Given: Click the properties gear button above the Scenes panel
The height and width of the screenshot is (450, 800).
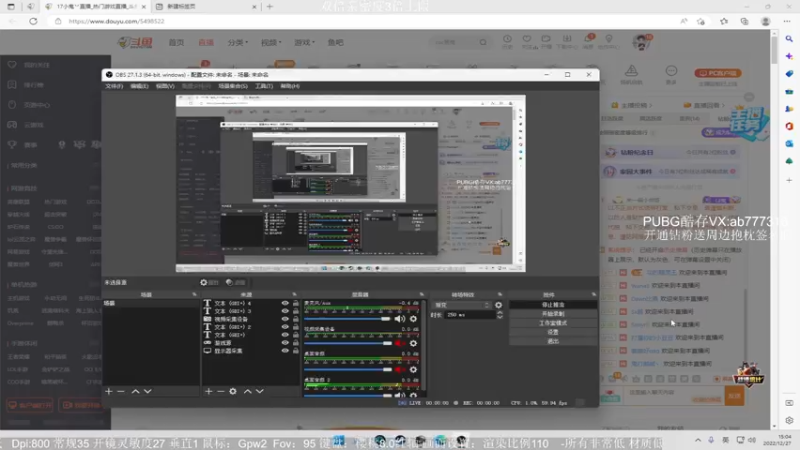Looking at the screenshot, I should [209, 282].
